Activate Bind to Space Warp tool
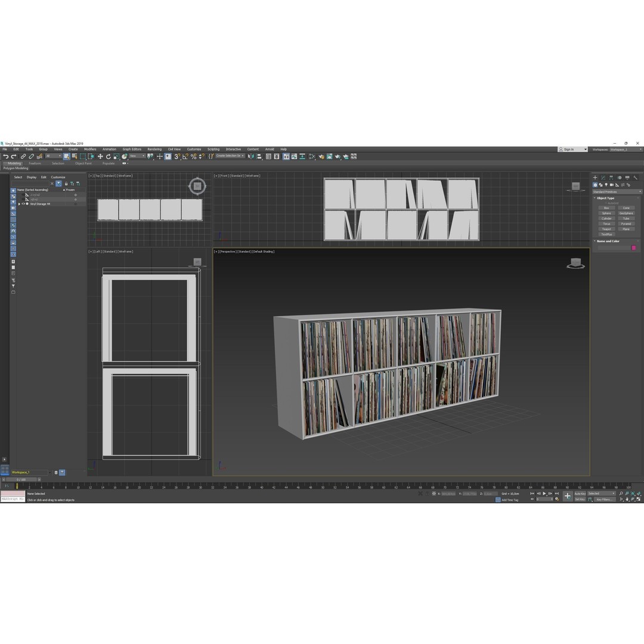This screenshot has height=644, width=644. pyautogui.click(x=40, y=156)
